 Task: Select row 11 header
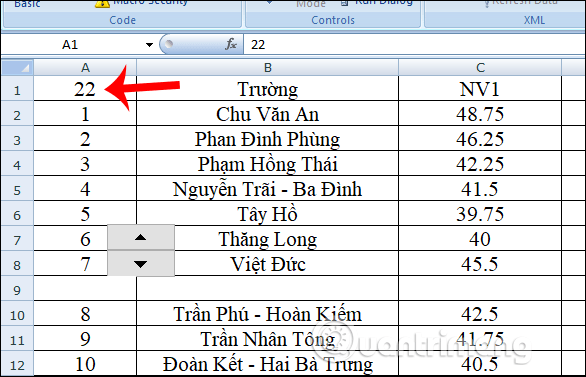pos(18,339)
